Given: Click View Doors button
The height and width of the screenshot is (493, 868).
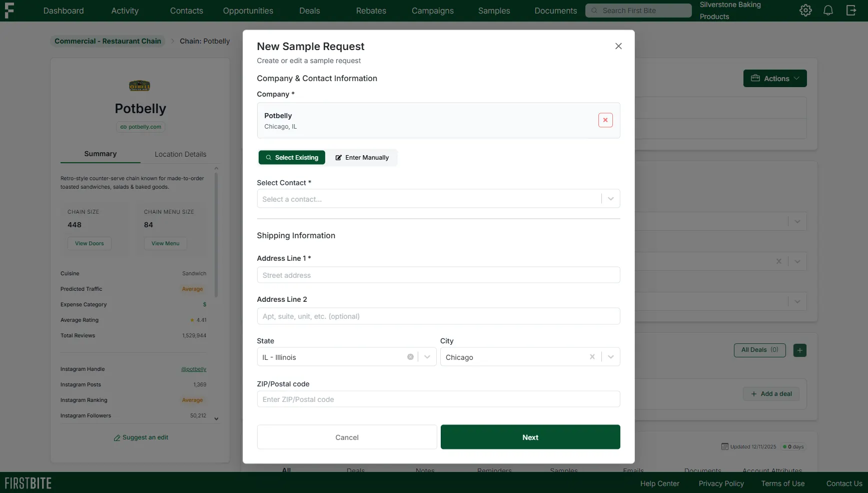Looking at the screenshot, I should (x=90, y=243).
